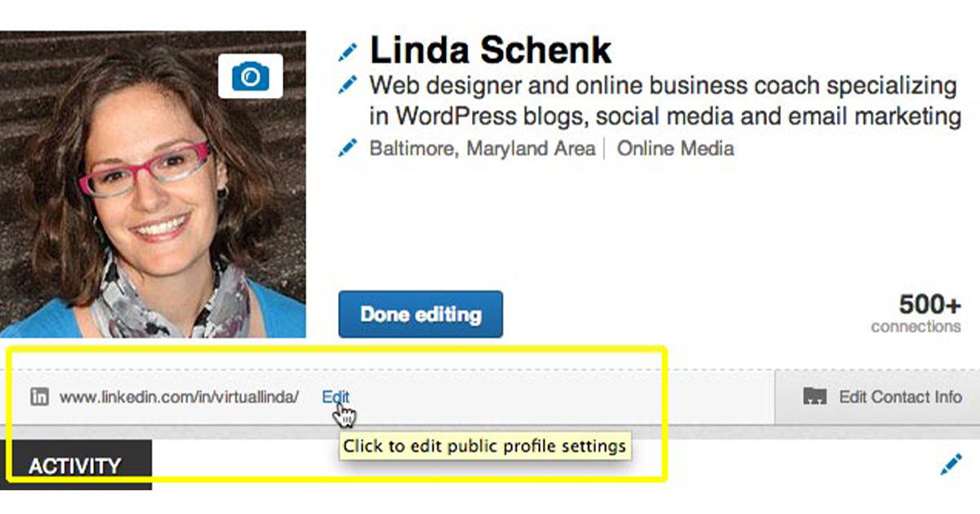View the 500+ connections count
Viewport: 980px width, 514px height.
(930, 305)
